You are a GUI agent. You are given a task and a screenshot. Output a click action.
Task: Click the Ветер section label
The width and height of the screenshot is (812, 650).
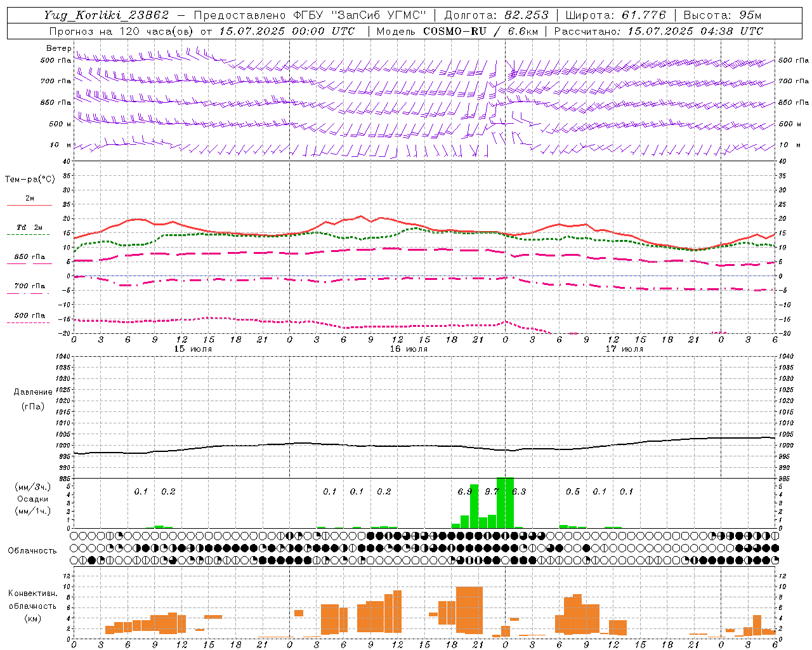click(58, 48)
